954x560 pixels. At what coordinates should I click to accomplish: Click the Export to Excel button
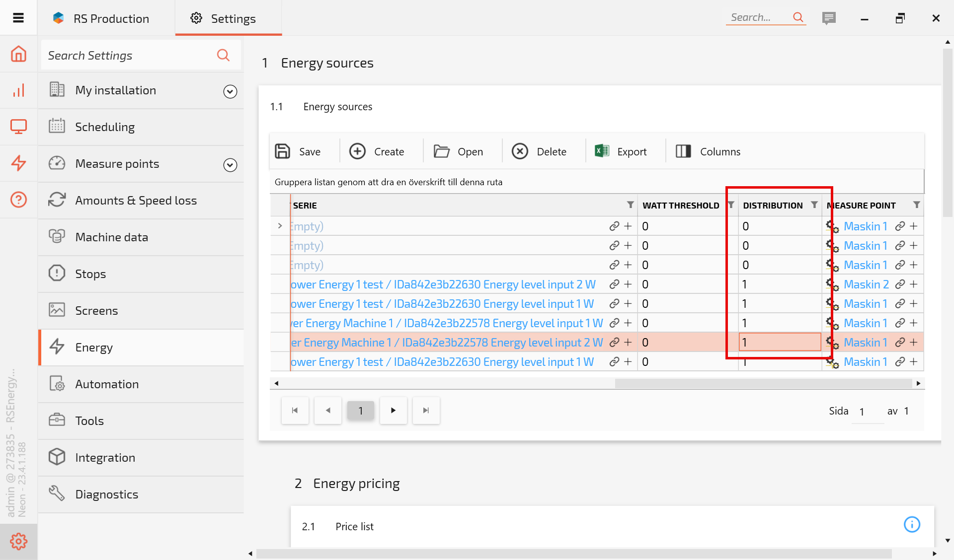[621, 151]
